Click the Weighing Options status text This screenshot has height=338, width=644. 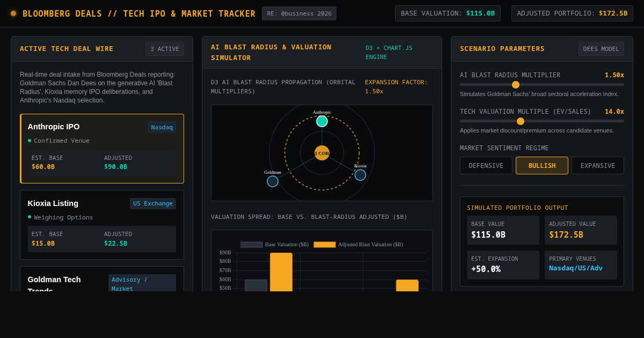(x=63, y=217)
